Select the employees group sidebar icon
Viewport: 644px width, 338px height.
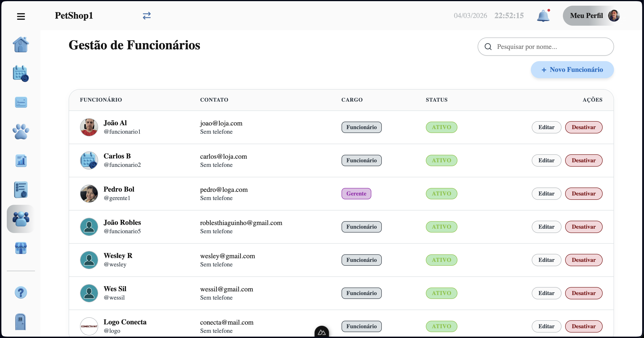pyautogui.click(x=21, y=219)
